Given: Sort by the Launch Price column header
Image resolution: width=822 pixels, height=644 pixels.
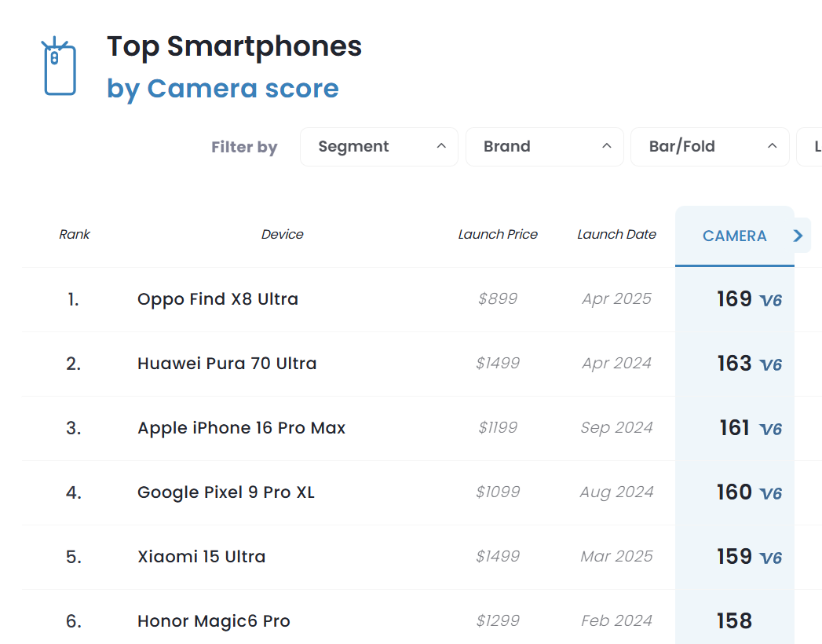Looking at the screenshot, I should pyautogui.click(x=498, y=234).
